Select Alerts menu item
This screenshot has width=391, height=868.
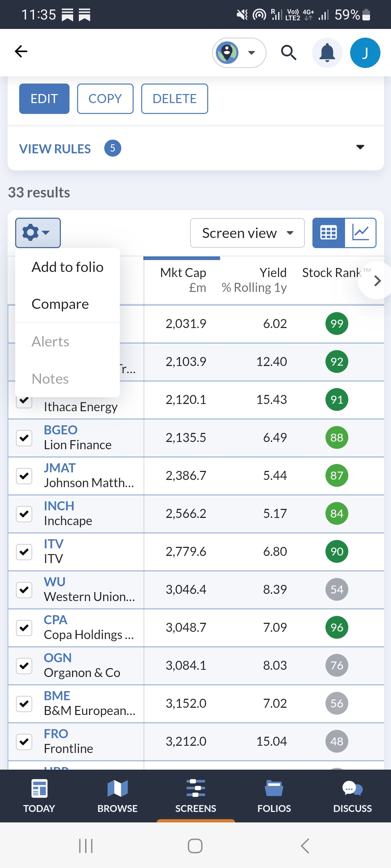point(67,341)
